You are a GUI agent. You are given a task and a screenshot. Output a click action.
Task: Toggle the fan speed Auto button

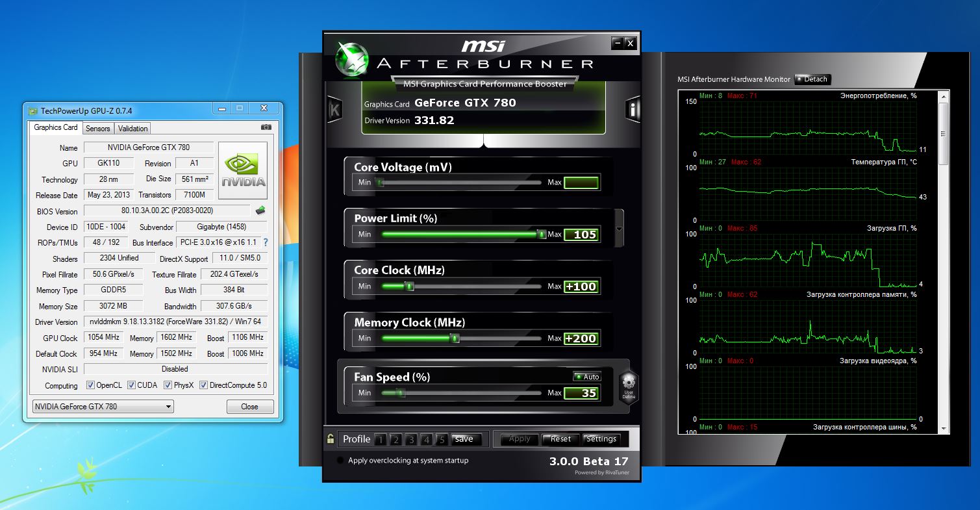(x=587, y=377)
